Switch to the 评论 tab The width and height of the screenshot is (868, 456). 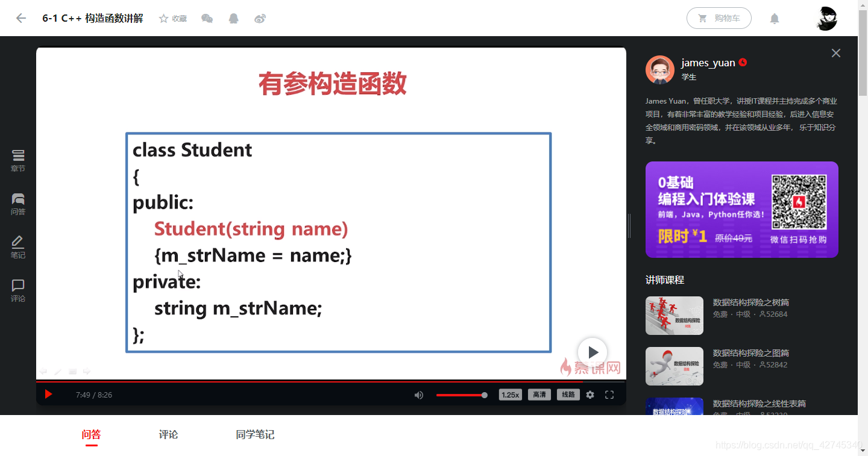[168, 434]
